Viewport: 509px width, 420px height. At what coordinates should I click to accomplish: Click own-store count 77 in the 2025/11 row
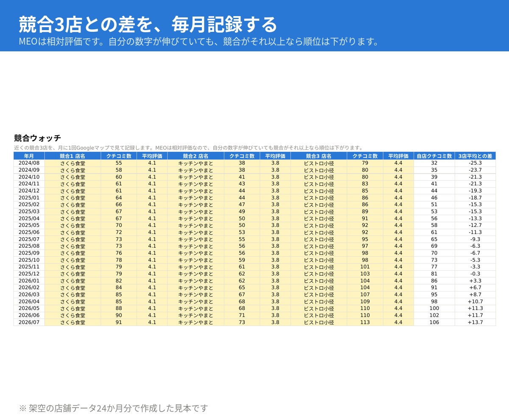pos(434,267)
